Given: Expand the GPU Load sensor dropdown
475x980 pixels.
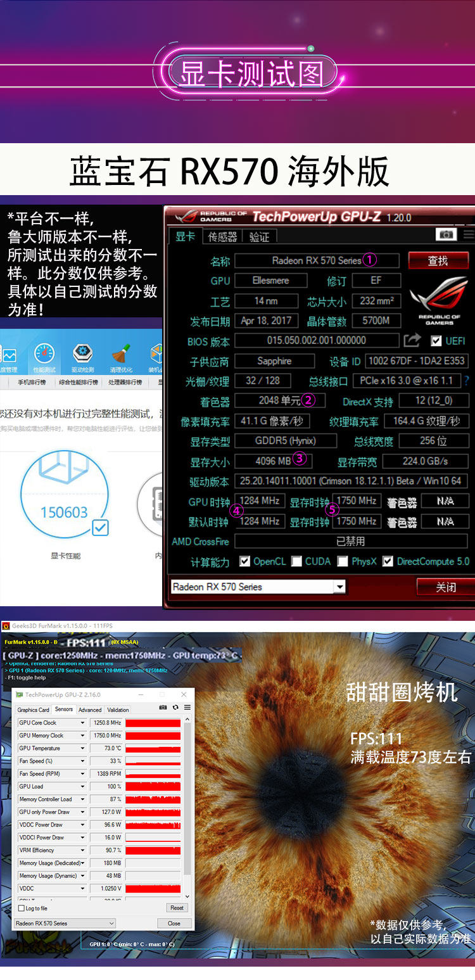Looking at the screenshot, I should pos(82,786).
